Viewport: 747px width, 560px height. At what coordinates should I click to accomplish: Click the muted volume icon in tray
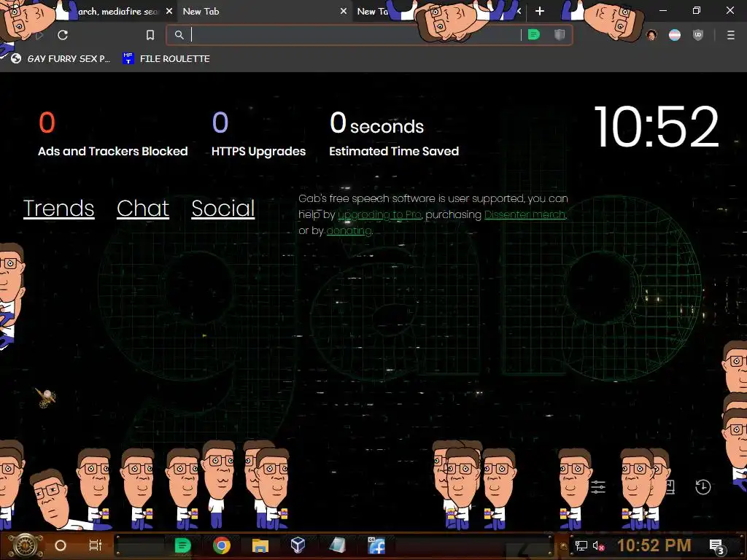tap(598, 545)
